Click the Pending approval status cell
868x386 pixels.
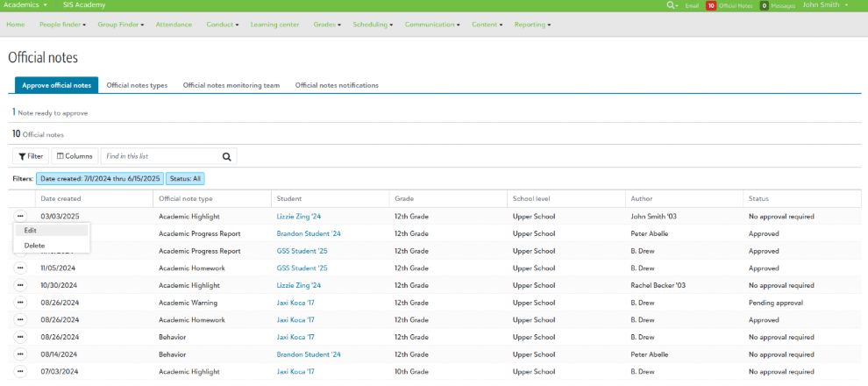pyautogui.click(x=776, y=303)
